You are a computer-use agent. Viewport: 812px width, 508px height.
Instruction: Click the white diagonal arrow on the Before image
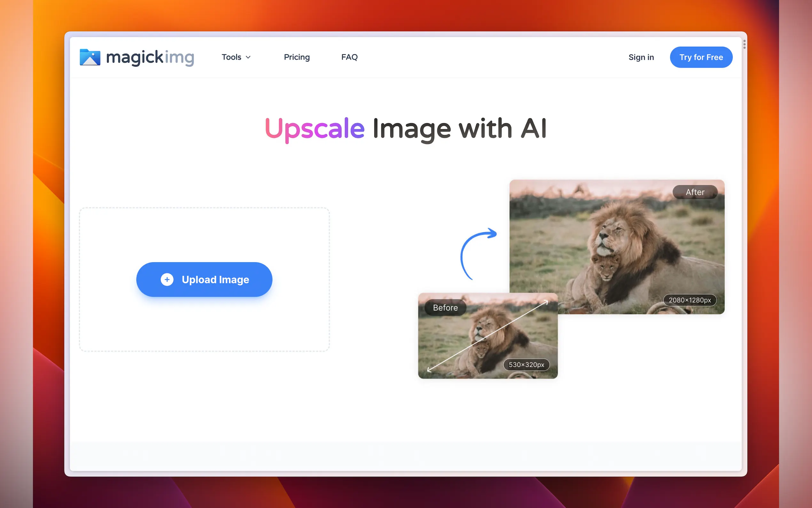click(x=488, y=336)
